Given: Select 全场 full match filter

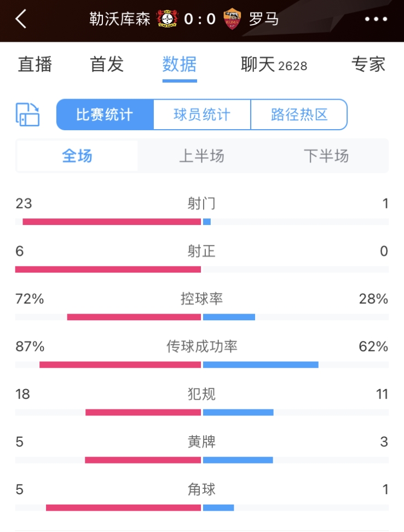Looking at the screenshot, I should pos(77,156).
